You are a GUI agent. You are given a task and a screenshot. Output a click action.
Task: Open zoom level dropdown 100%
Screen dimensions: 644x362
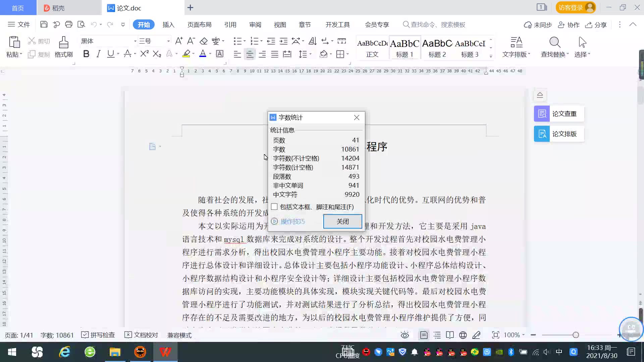[514, 335]
